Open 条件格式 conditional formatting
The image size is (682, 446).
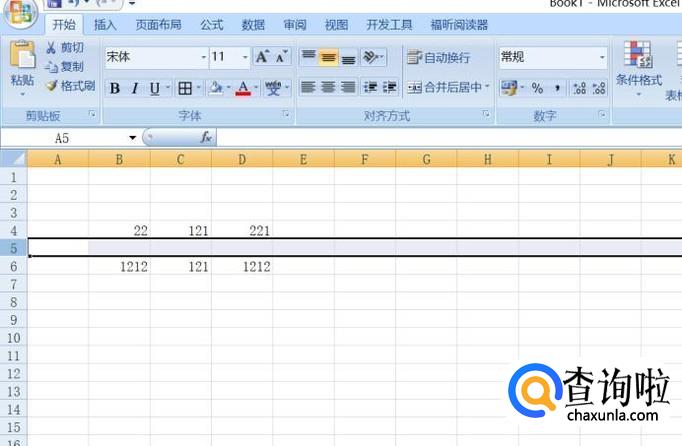point(639,69)
